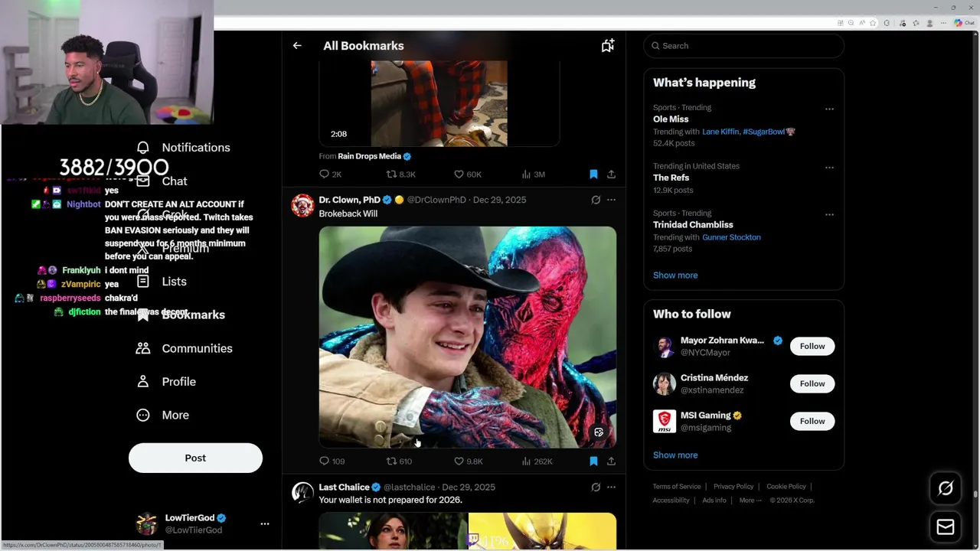
Task: Open more options on Dr. Clown post
Action: pos(611,200)
